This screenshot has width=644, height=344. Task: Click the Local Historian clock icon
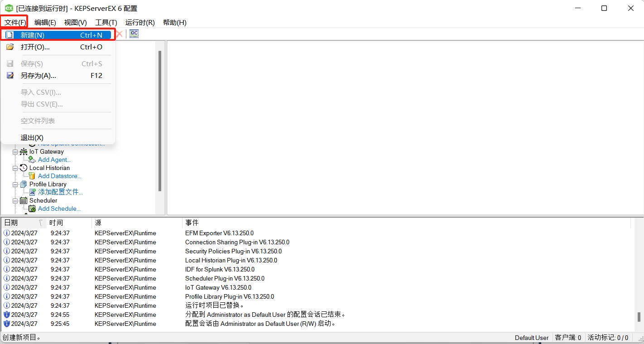pos(24,168)
